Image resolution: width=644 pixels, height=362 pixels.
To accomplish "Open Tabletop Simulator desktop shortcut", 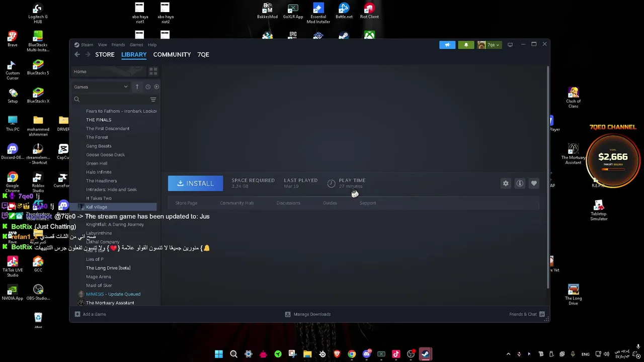I will [x=599, y=210].
